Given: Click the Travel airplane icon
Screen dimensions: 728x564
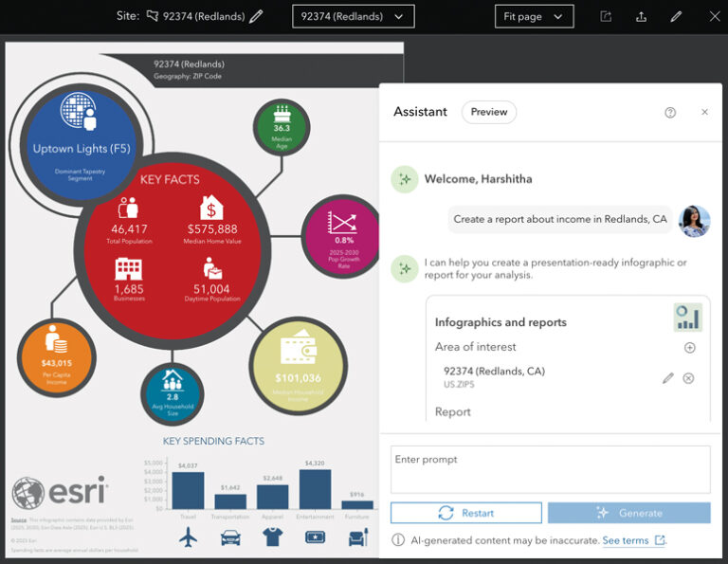Looking at the screenshot, I should pyautogui.click(x=188, y=537).
